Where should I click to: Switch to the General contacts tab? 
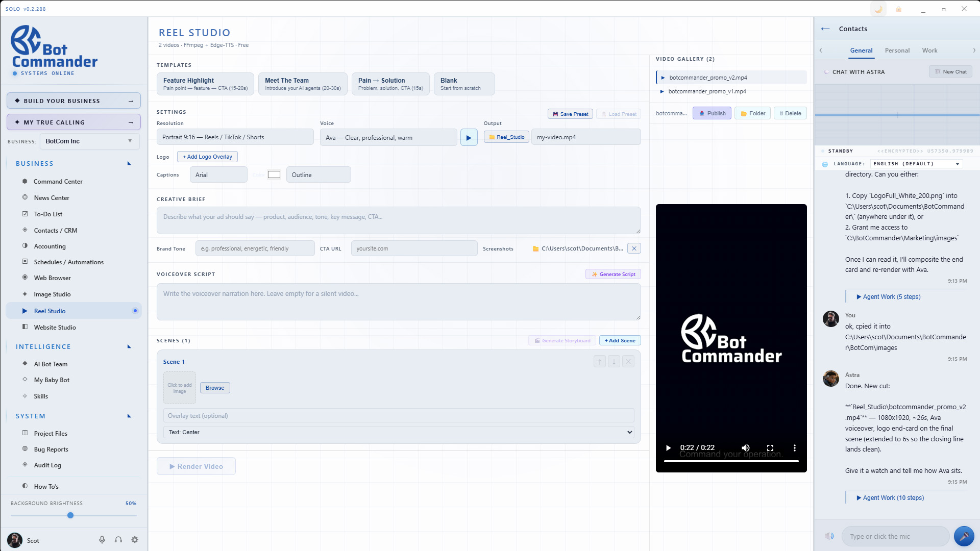pos(861,51)
